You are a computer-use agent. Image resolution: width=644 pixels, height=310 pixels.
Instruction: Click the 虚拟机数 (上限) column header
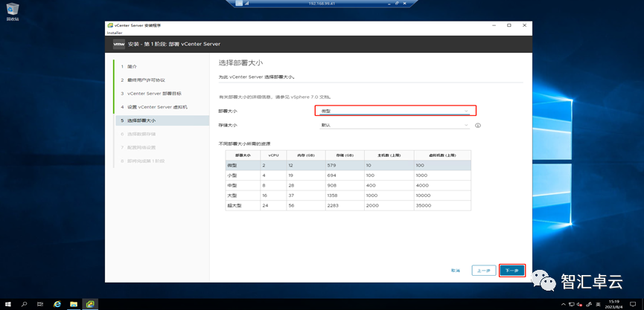click(442, 155)
